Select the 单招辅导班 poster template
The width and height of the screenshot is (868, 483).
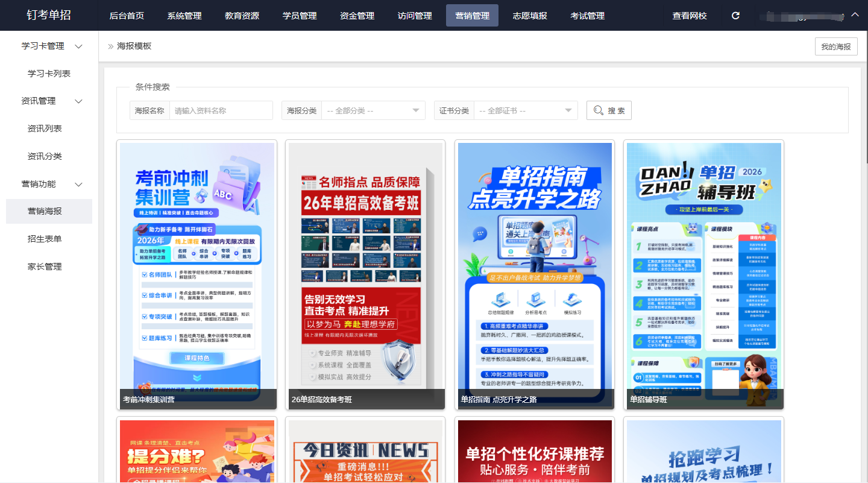click(703, 271)
